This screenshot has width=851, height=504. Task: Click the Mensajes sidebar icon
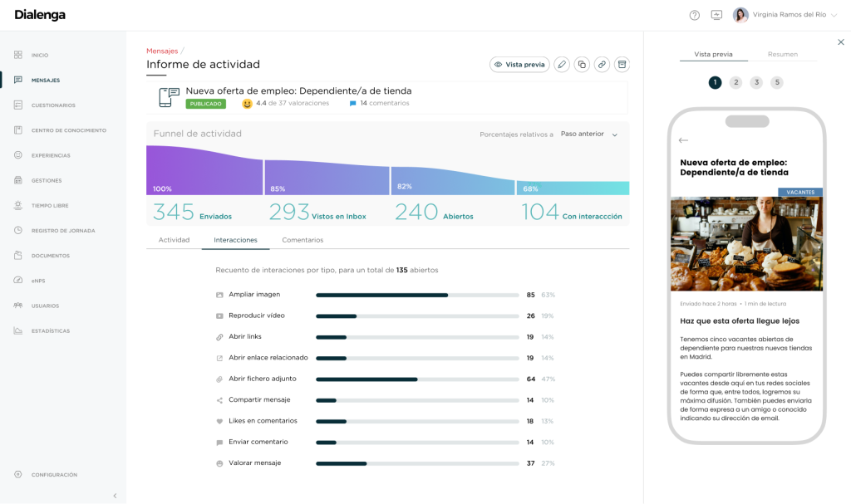click(x=18, y=80)
